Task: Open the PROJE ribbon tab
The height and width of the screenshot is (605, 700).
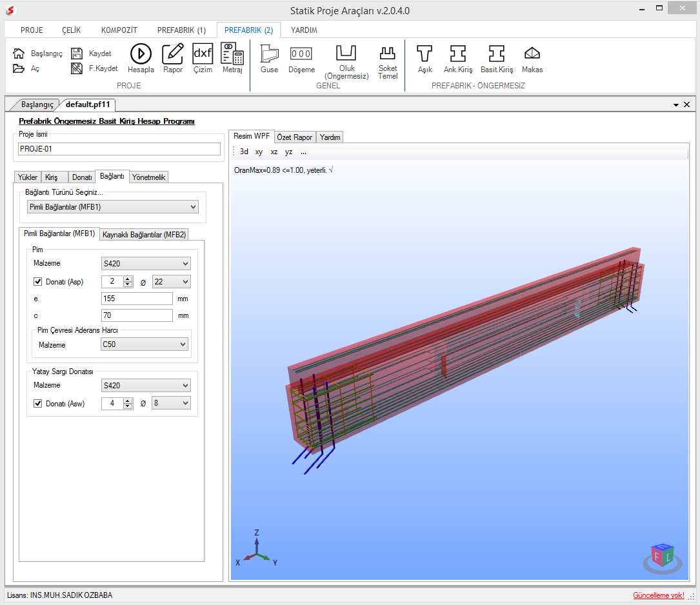Action: click(x=32, y=30)
